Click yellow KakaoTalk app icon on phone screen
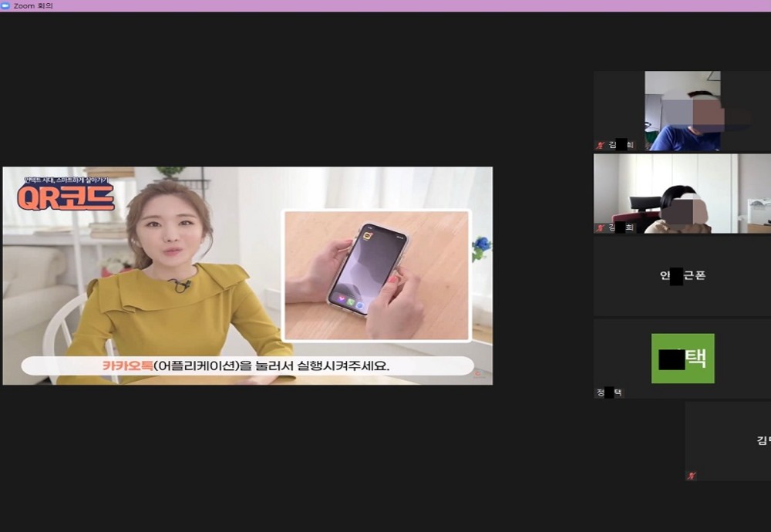 368,237
